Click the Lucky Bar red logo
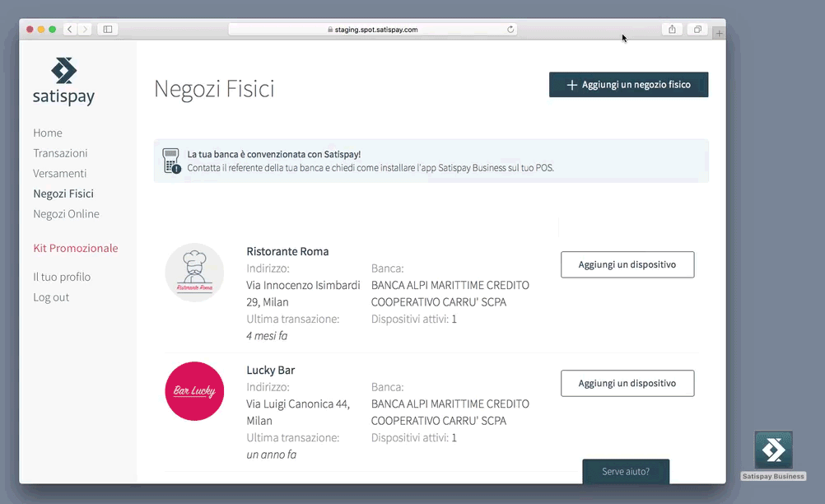 (x=194, y=391)
